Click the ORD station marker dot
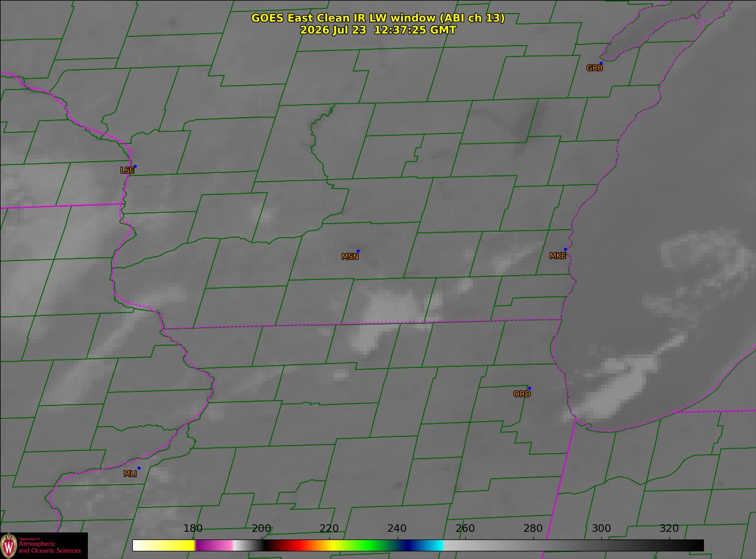 (x=529, y=388)
